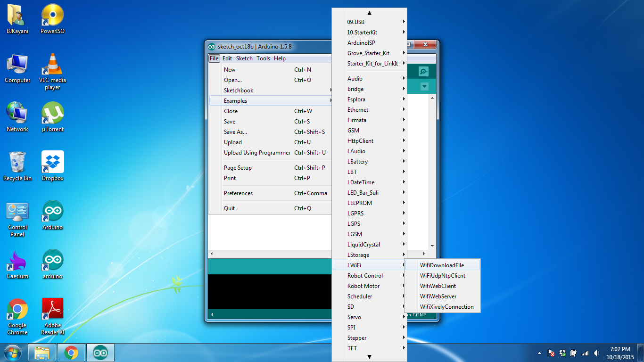Open the PowerISO desktop shortcut
This screenshot has height=362, width=644.
[x=52, y=19]
